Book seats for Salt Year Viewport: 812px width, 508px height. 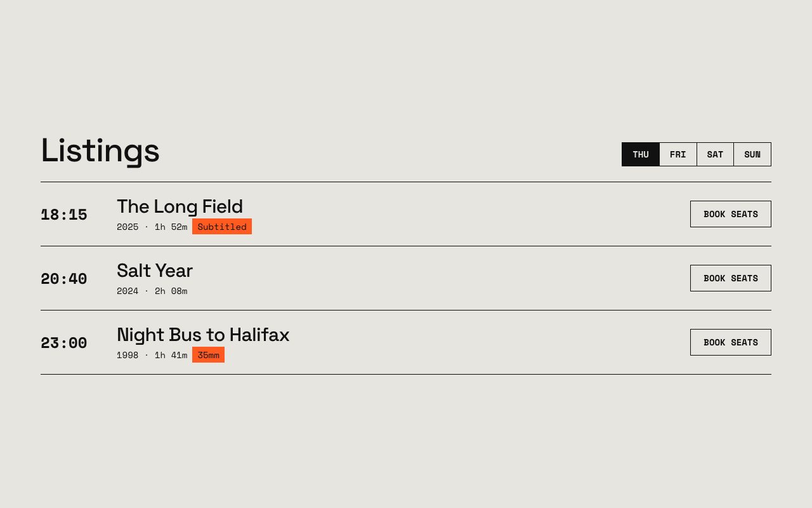tap(731, 278)
